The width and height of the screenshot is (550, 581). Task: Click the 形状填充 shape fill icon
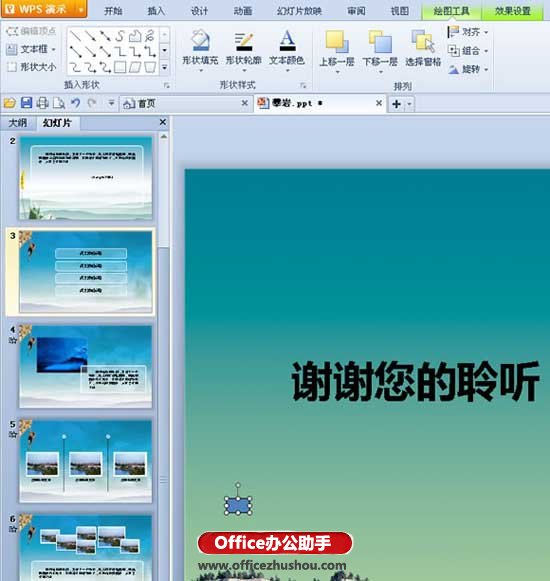[201, 40]
